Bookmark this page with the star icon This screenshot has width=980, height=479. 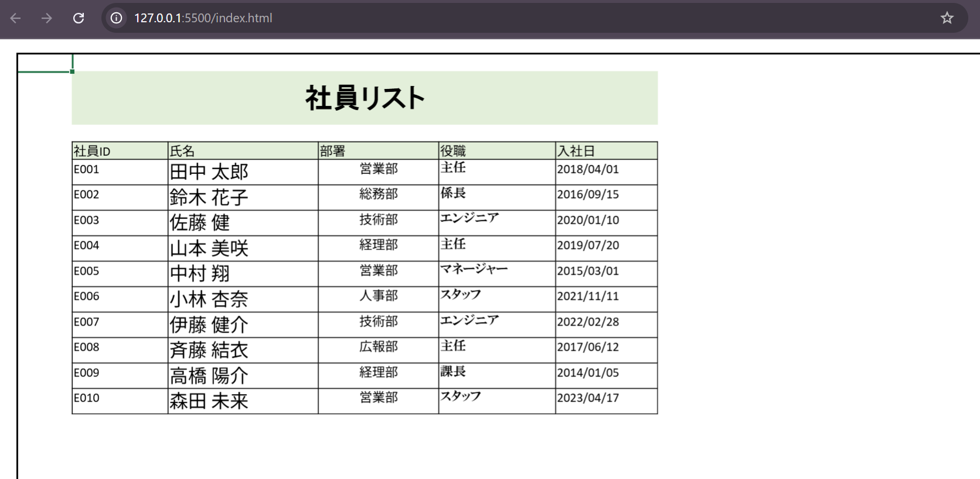tap(947, 18)
